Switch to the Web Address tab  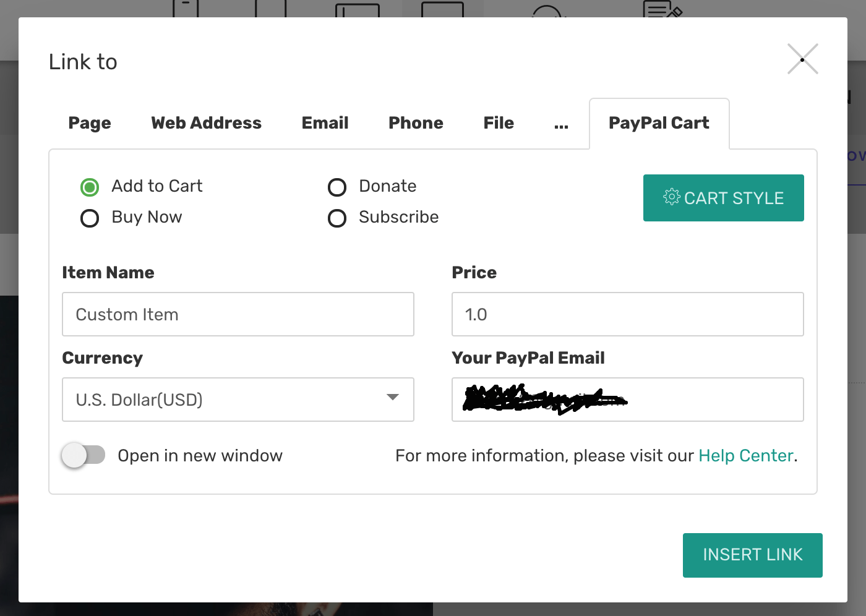[x=206, y=123]
